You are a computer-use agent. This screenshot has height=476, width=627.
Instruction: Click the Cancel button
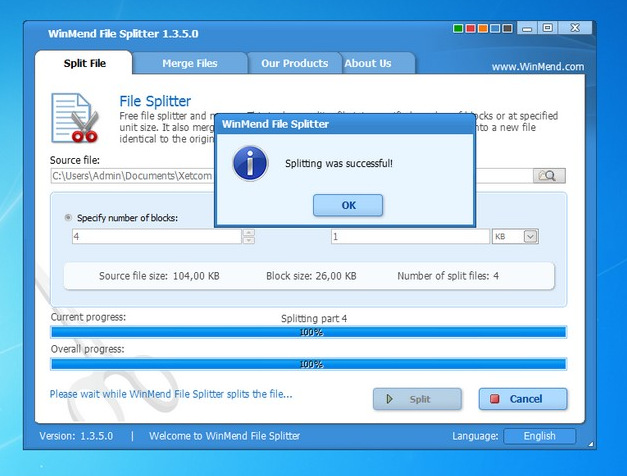[x=523, y=399]
